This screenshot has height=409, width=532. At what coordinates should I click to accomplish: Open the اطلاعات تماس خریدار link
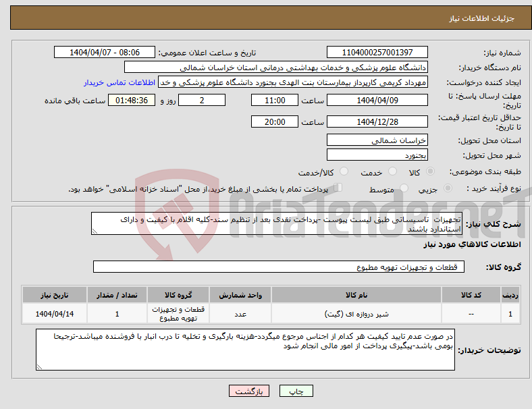coord(119,82)
